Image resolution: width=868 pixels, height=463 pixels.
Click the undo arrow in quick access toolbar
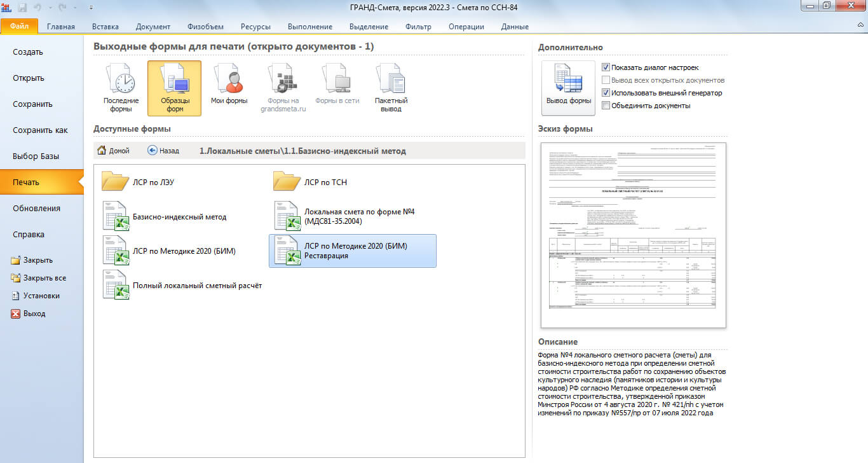pos(39,6)
